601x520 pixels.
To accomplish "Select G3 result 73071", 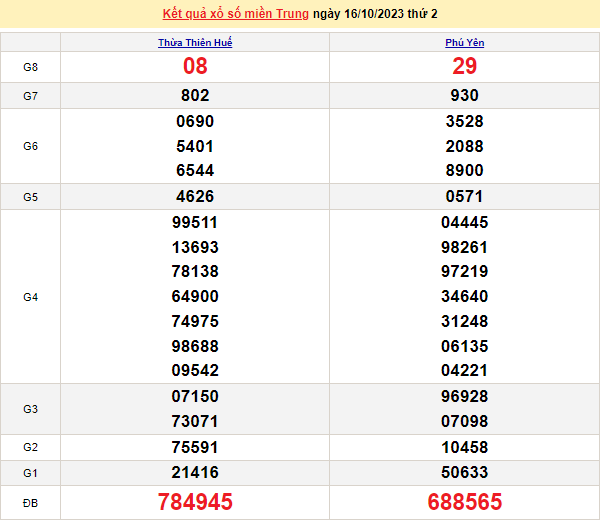I will click(195, 422).
